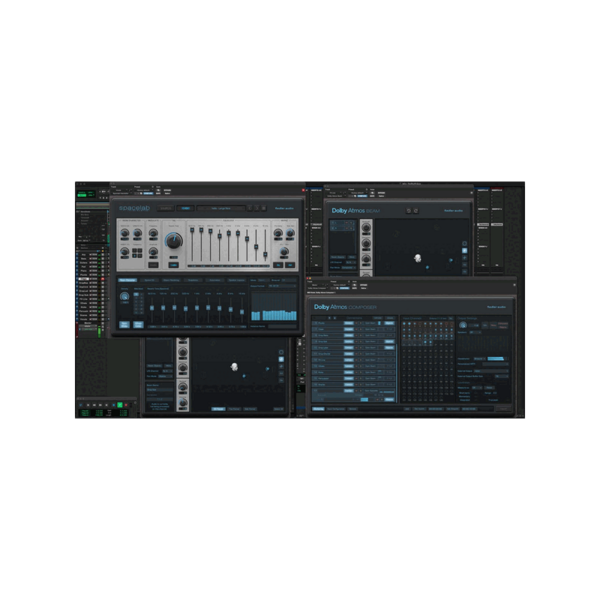Click the blue spectrum meter display in Spacelab
Viewport: 600px width, 600px height.
[x=274, y=306]
